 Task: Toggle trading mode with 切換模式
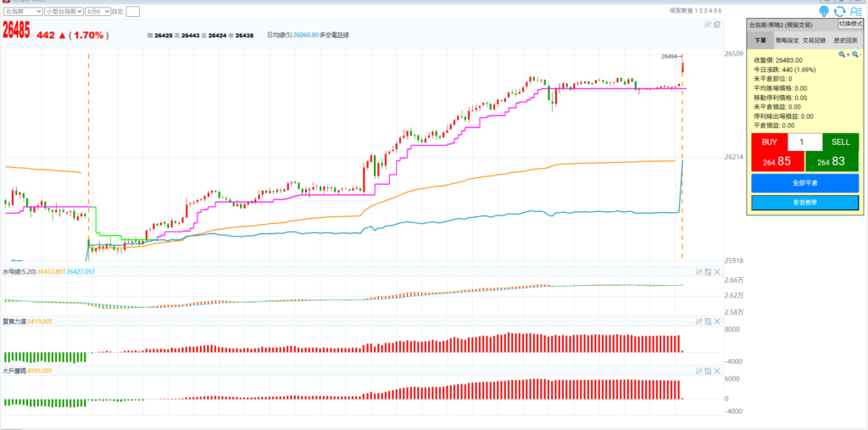tap(850, 25)
